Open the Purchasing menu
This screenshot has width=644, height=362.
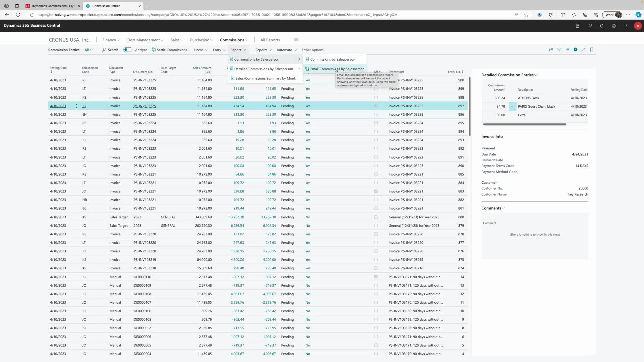(x=201, y=40)
